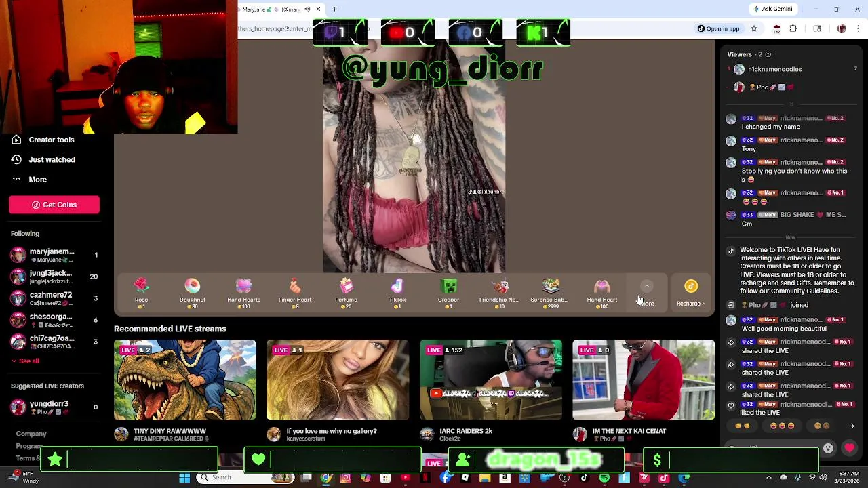The image size is (868, 488).
Task: Open IM THE NEXT KAI CENAT thumbnail
Action: click(644, 380)
